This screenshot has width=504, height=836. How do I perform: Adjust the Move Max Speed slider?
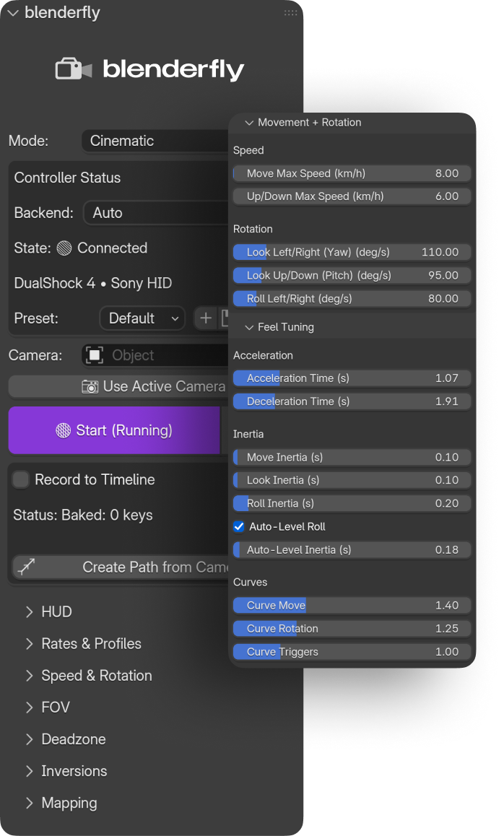352,173
